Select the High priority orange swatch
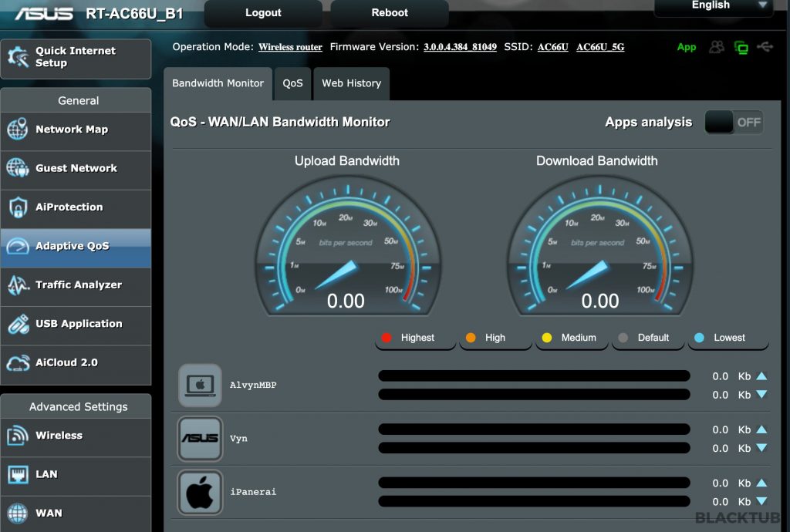This screenshot has height=532, width=790. point(471,338)
